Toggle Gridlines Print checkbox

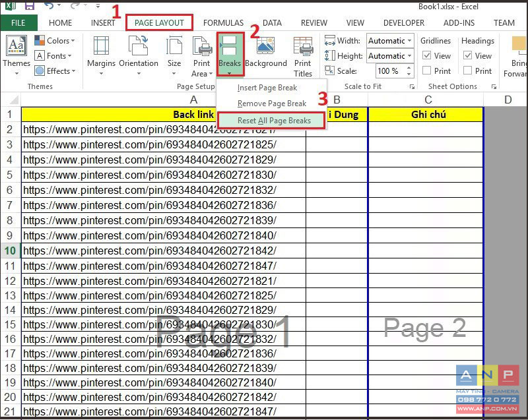426,71
